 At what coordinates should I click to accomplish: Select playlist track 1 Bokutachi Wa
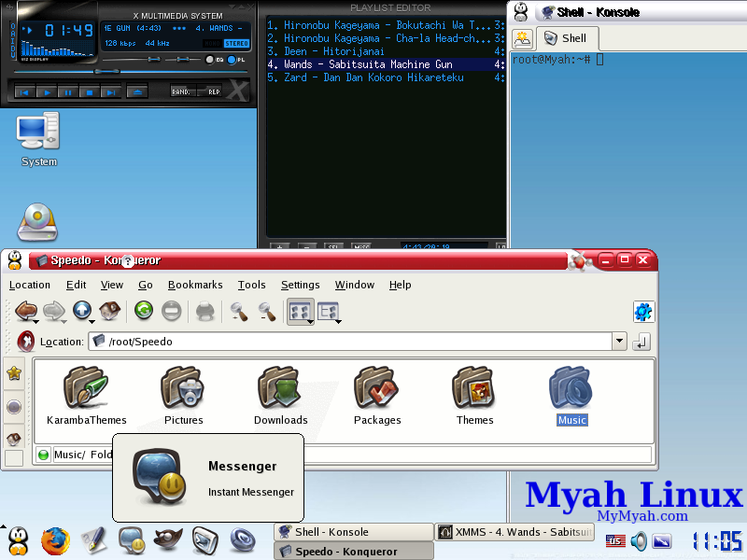tap(385, 25)
